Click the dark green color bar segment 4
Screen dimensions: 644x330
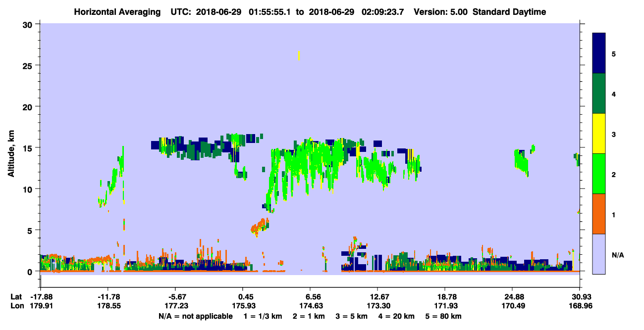tap(599, 94)
